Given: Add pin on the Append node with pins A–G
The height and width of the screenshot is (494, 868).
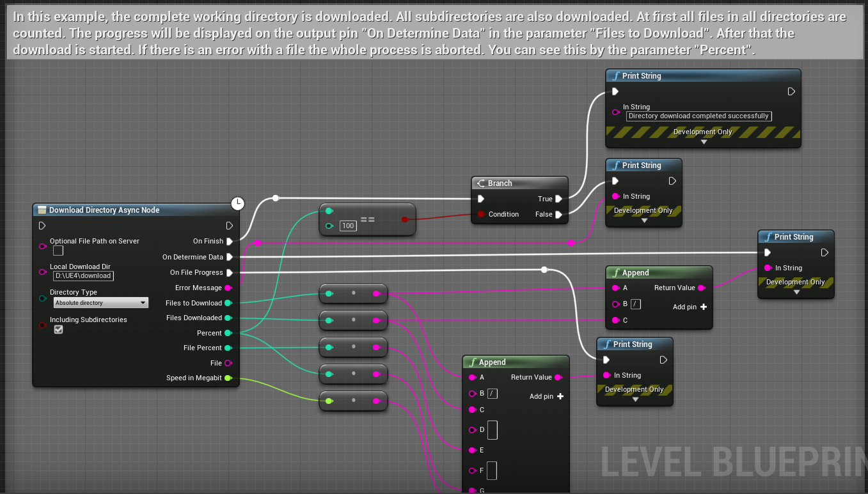Looking at the screenshot, I should pyautogui.click(x=560, y=396).
